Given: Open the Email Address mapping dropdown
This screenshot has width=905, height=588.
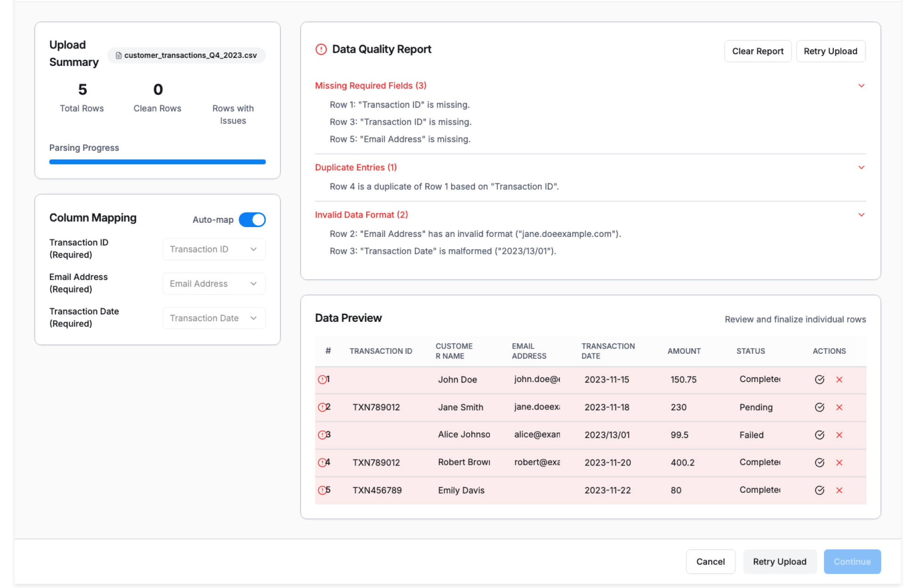Looking at the screenshot, I should coord(214,284).
